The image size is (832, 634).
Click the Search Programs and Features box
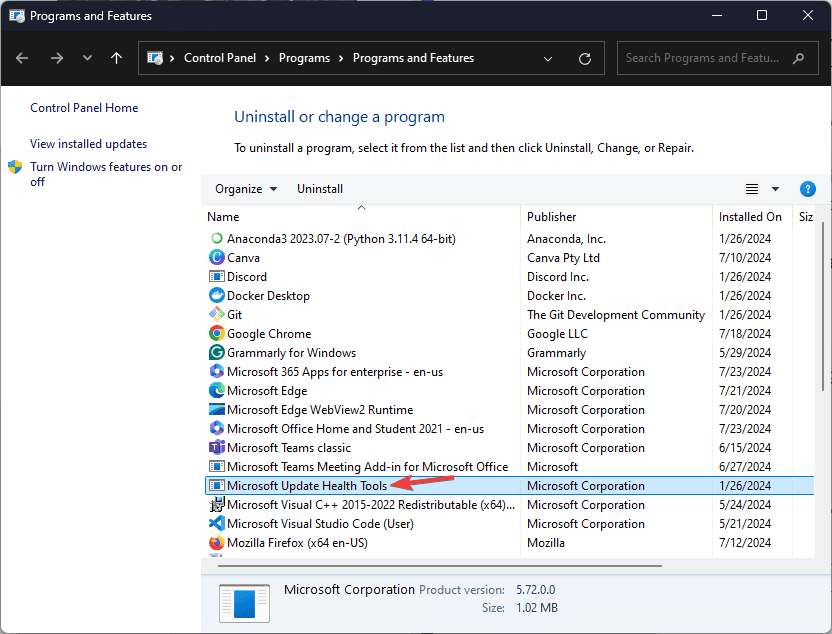(x=705, y=58)
